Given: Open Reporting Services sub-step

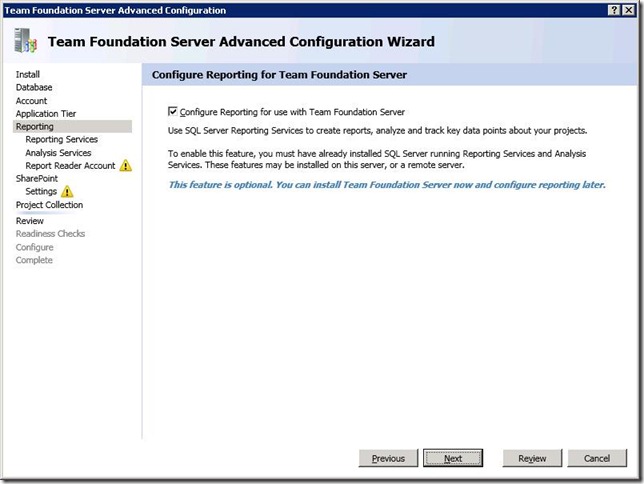Looking at the screenshot, I should click(x=62, y=140).
